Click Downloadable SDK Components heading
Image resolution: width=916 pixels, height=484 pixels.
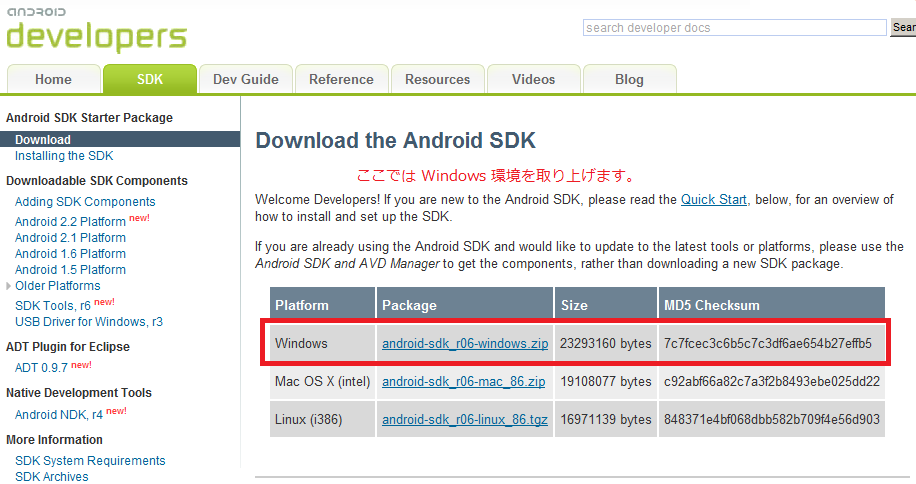pyautogui.click(x=97, y=181)
